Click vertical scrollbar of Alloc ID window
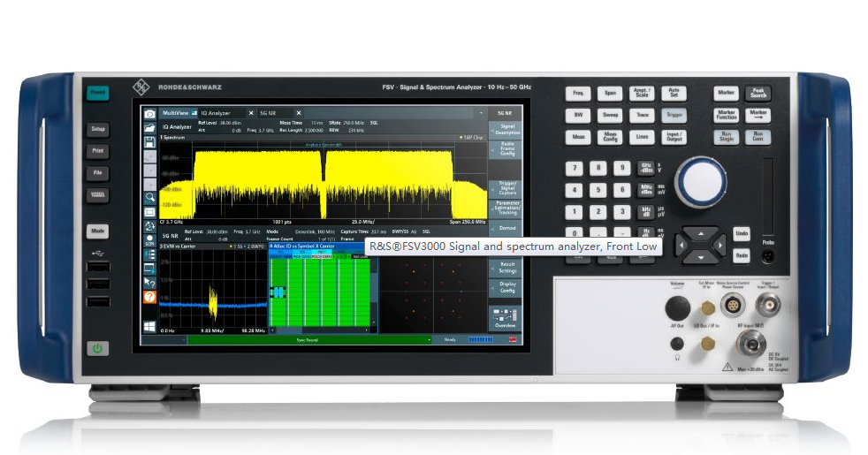This screenshot has width=868, height=455. tap(374, 290)
